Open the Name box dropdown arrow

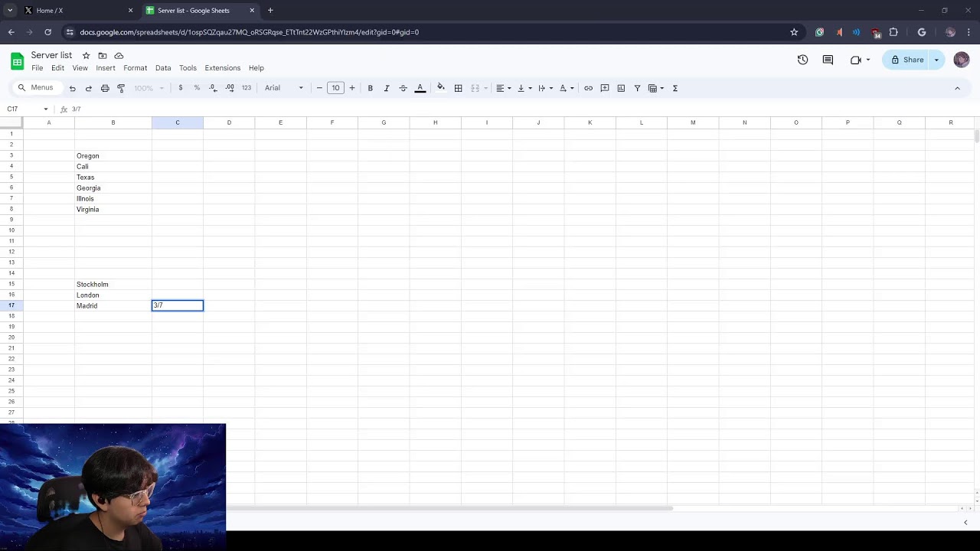click(x=46, y=109)
